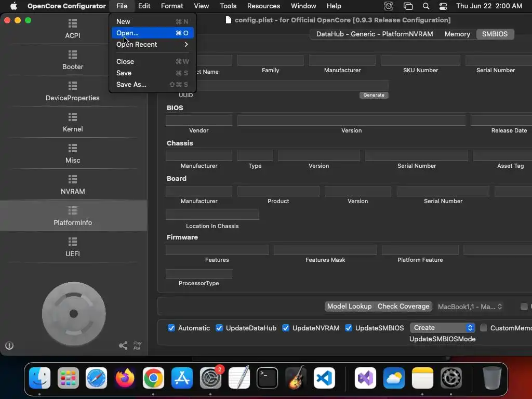The height and width of the screenshot is (399, 532).
Task: Select Save As... in File menu
Action: click(152, 85)
